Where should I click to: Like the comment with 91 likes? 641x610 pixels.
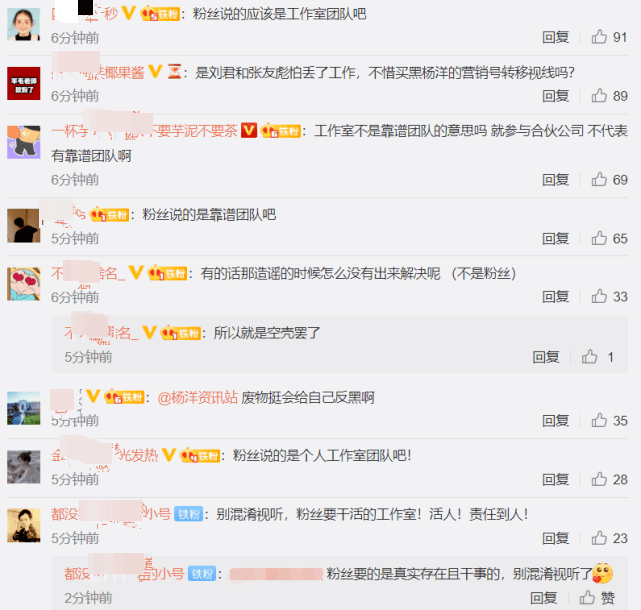coord(599,37)
